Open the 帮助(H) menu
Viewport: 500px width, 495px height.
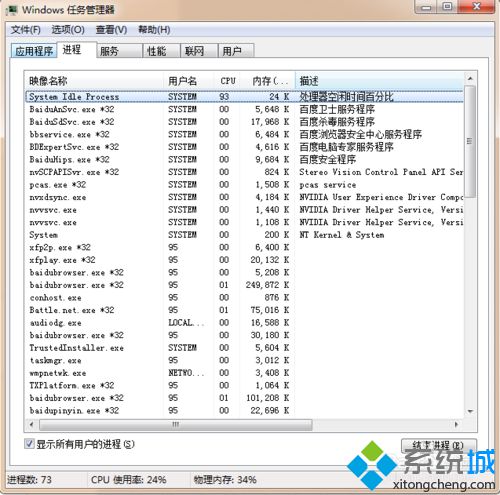pyautogui.click(x=154, y=30)
